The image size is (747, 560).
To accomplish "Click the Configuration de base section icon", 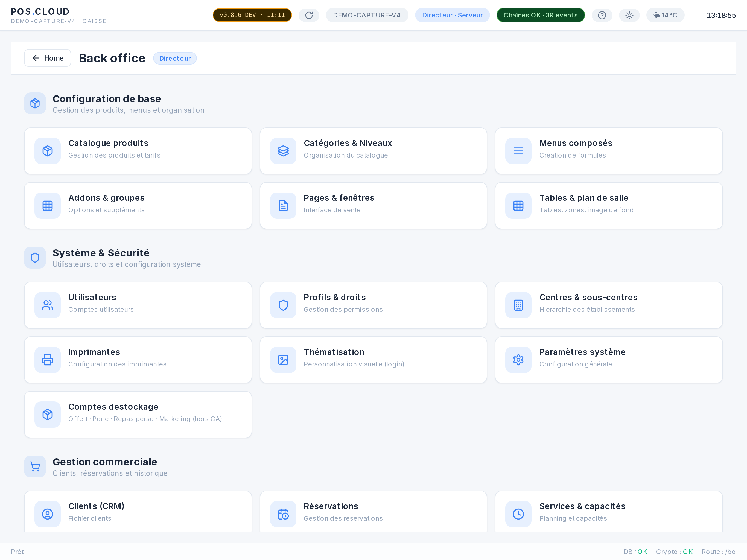I will click(x=35, y=103).
